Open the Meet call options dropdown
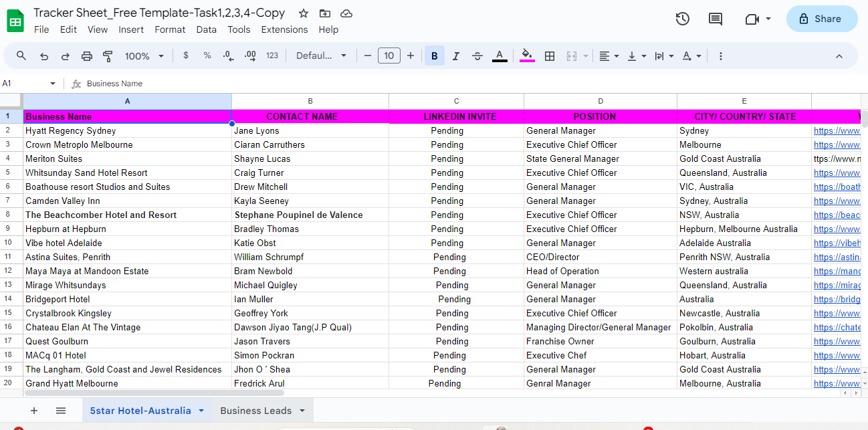 pos(768,19)
